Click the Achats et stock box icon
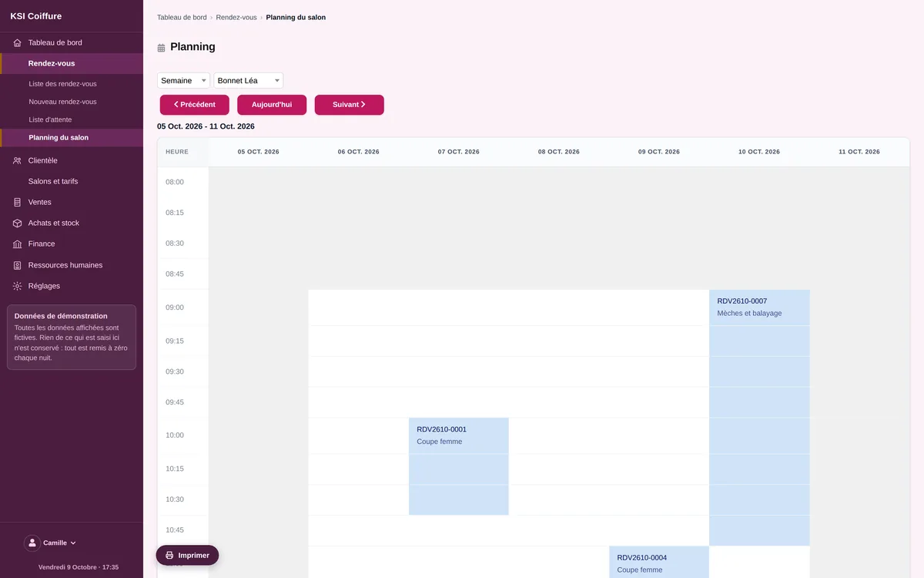This screenshot has width=924, height=578. (18, 223)
